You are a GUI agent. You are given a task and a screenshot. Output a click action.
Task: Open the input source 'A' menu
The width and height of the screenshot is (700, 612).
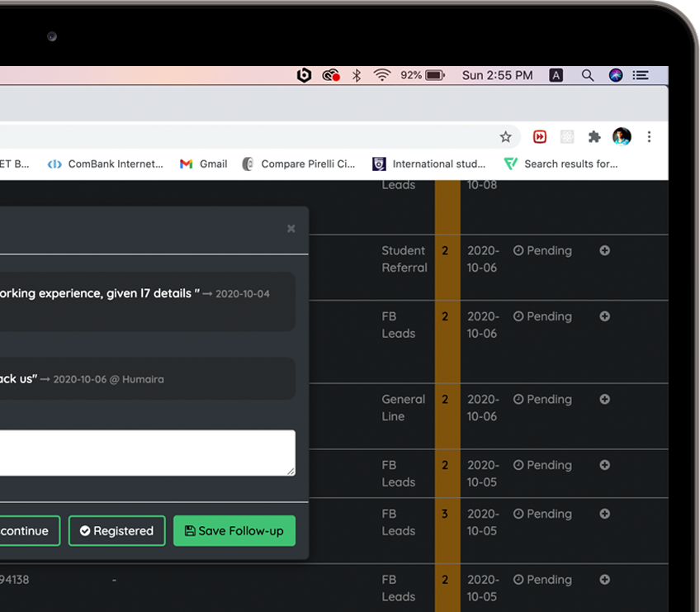click(556, 75)
